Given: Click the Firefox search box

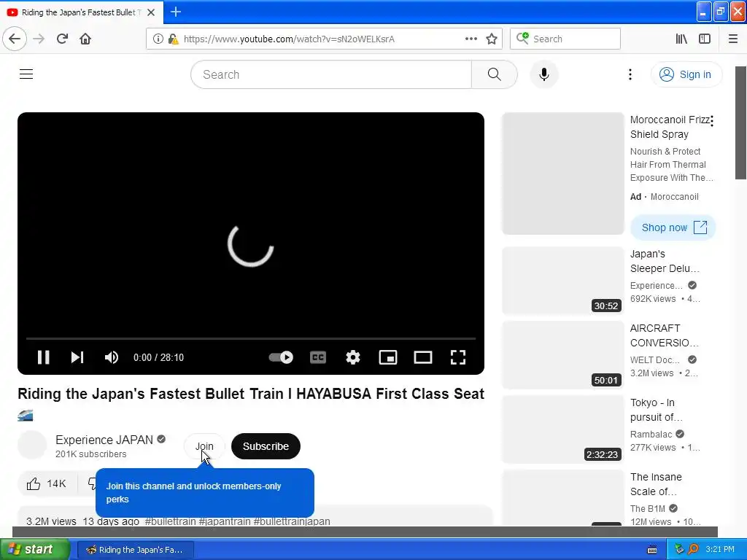Looking at the screenshot, I should point(565,39).
